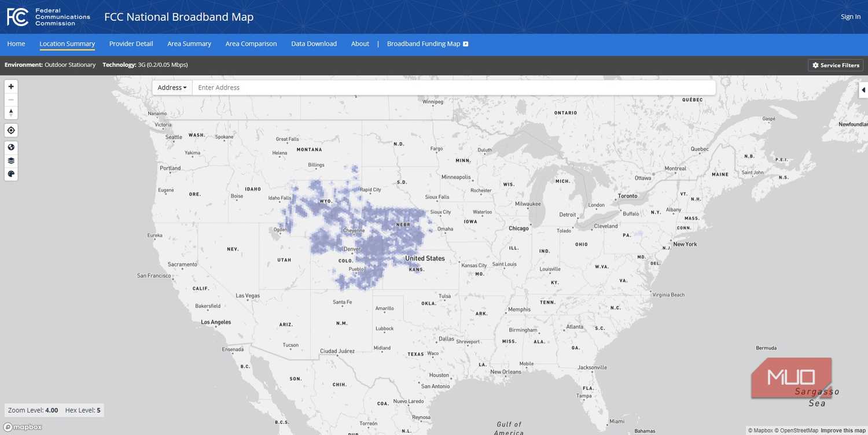The image size is (868, 435).
Task: Click the Technology: 3G (0.2/0.05 Mbps) text
Action: click(x=145, y=65)
